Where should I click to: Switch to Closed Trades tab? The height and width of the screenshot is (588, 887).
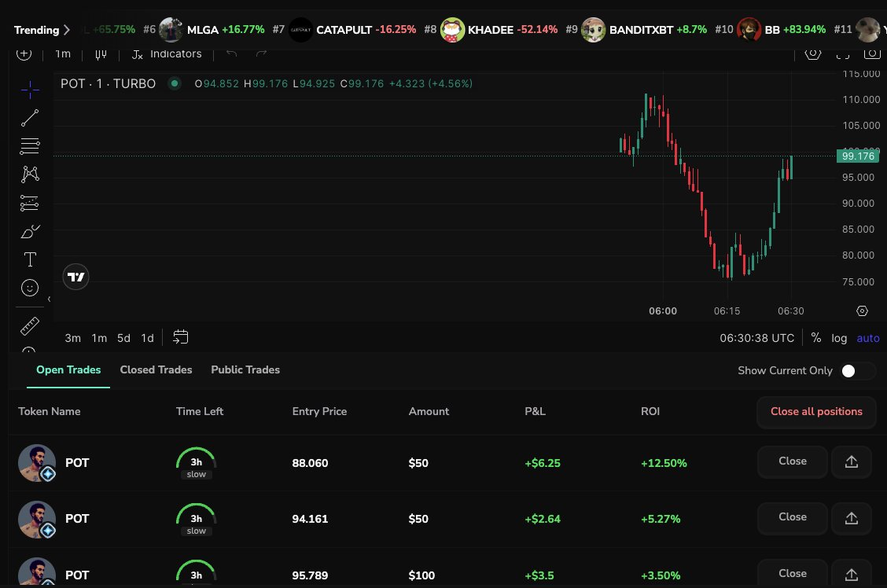click(156, 369)
